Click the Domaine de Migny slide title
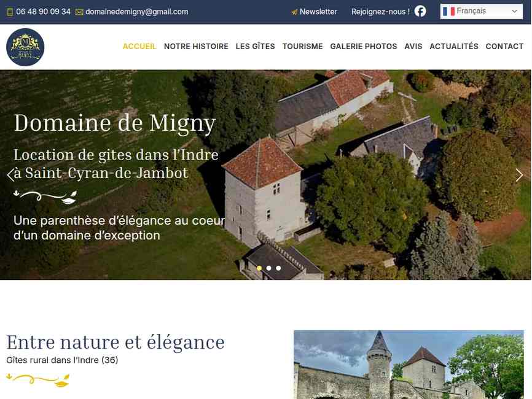Viewport: 532px width, 399px height. coord(115,123)
